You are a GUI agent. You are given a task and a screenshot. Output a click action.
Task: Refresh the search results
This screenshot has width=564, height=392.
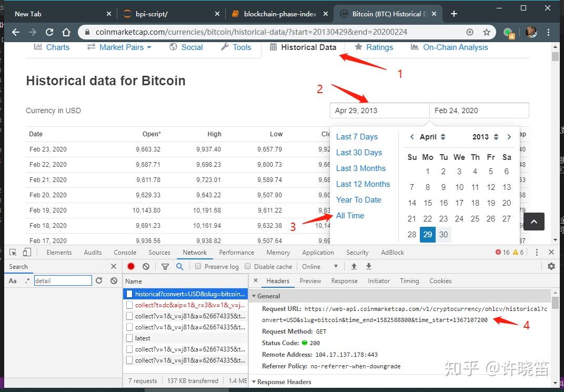click(x=99, y=280)
